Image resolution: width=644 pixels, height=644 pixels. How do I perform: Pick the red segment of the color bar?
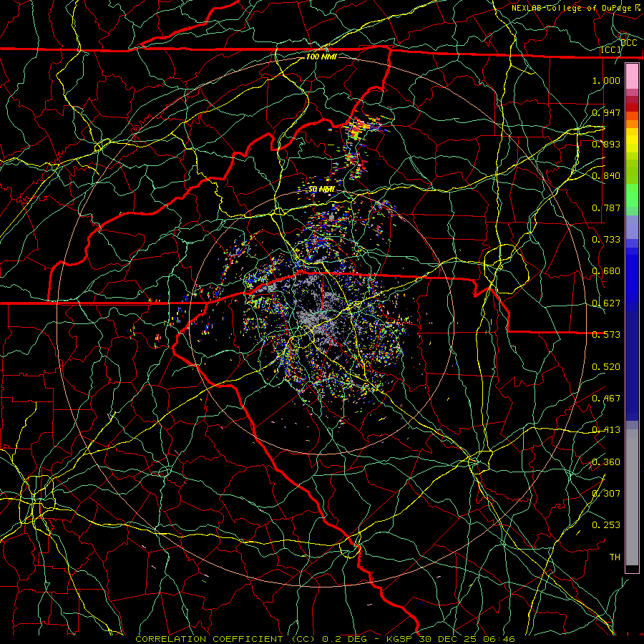pyautogui.click(x=632, y=107)
